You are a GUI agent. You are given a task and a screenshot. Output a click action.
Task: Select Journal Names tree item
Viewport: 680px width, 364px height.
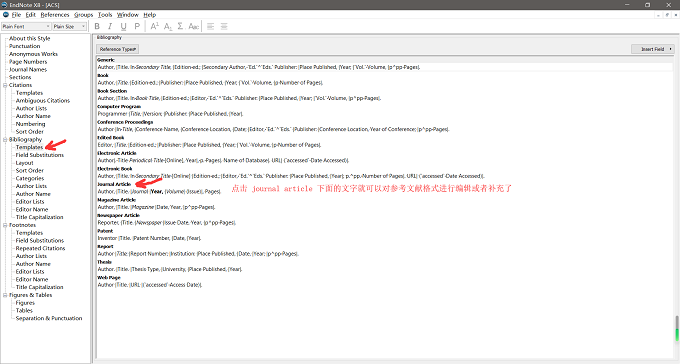click(28, 69)
